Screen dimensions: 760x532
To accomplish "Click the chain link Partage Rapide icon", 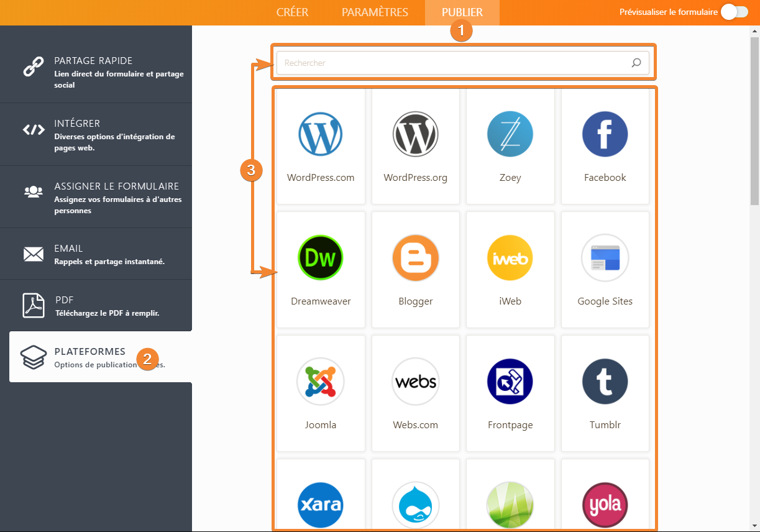I will point(33,66).
